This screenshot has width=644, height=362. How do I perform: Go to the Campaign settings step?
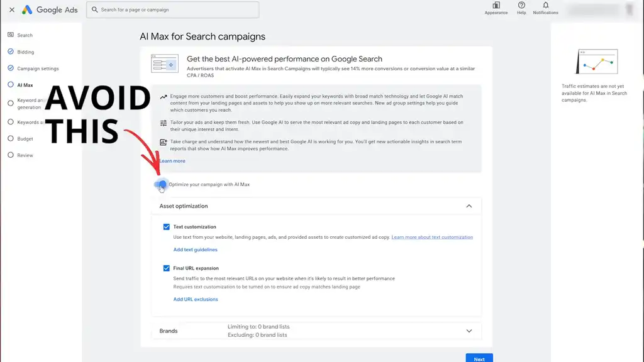(38, 69)
